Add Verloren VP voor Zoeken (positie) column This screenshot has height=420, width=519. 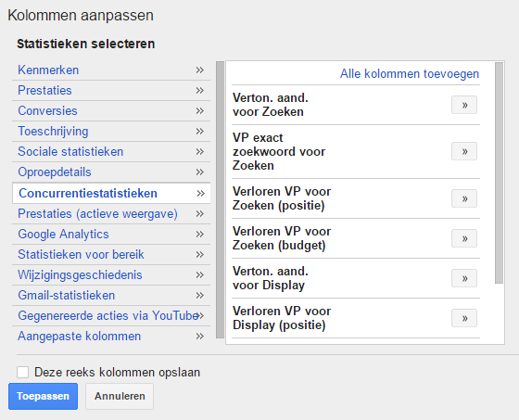pos(464,198)
